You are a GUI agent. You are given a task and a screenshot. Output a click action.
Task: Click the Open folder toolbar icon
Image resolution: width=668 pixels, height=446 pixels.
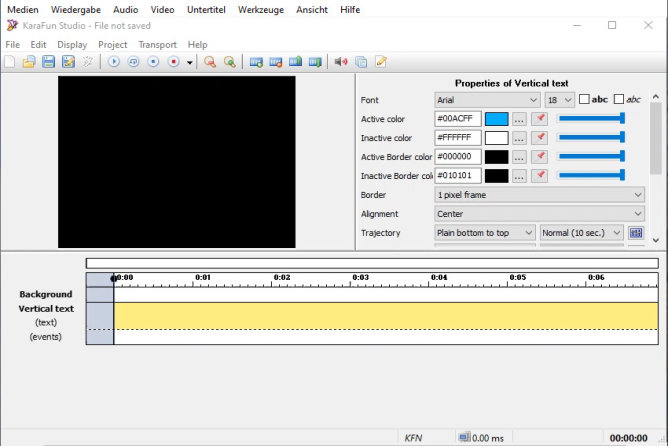pyautogui.click(x=29, y=62)
